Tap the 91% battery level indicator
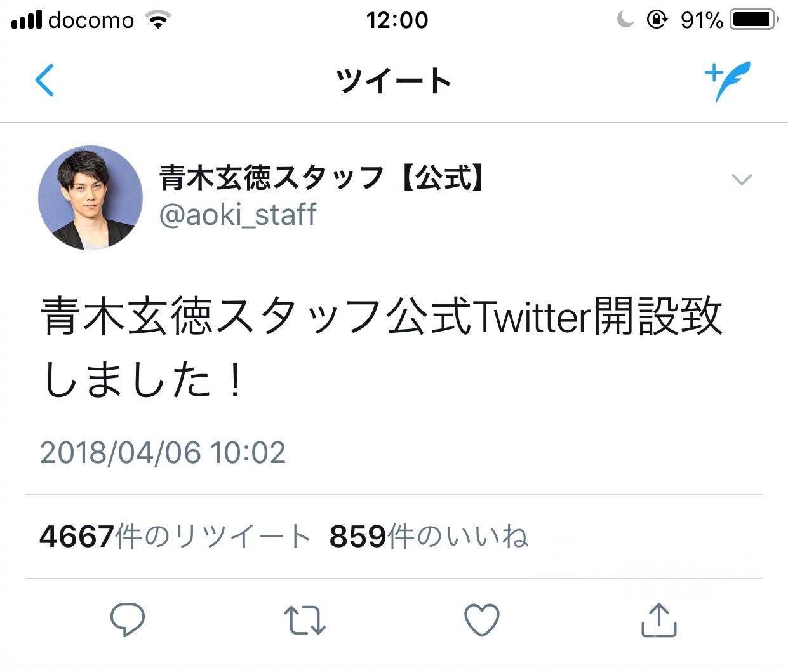This screenshot has height=672, width=788. click(700, 19)
